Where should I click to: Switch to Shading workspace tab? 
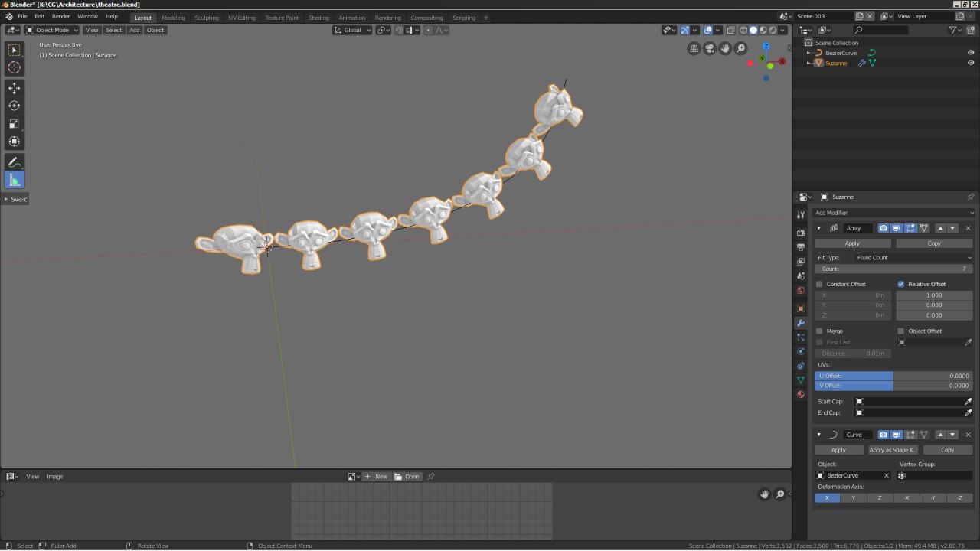(x=318, y=18)
